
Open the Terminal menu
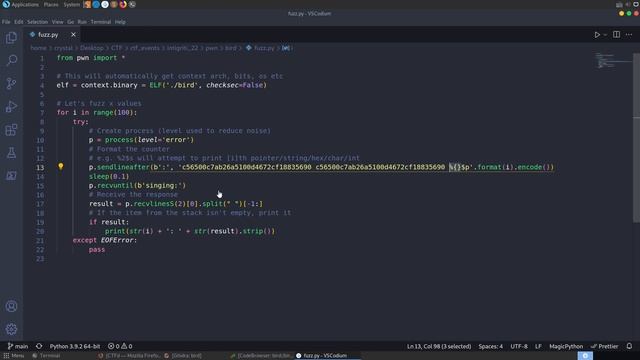(100, 22)
